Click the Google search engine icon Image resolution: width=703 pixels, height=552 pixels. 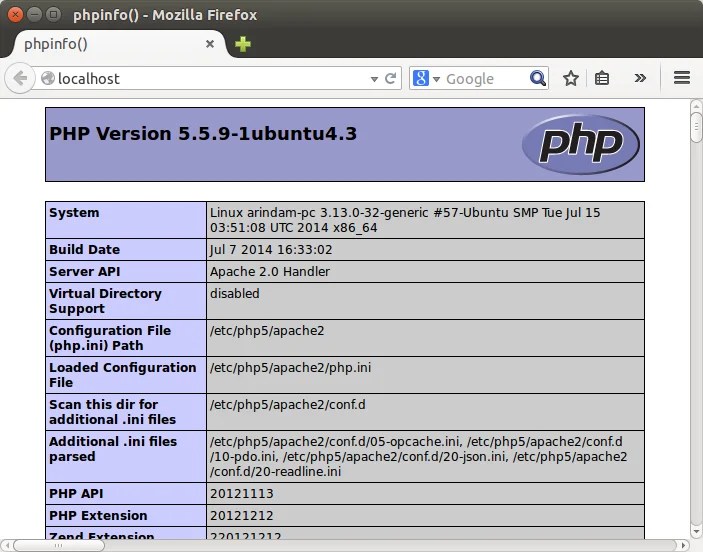[421, 78]
